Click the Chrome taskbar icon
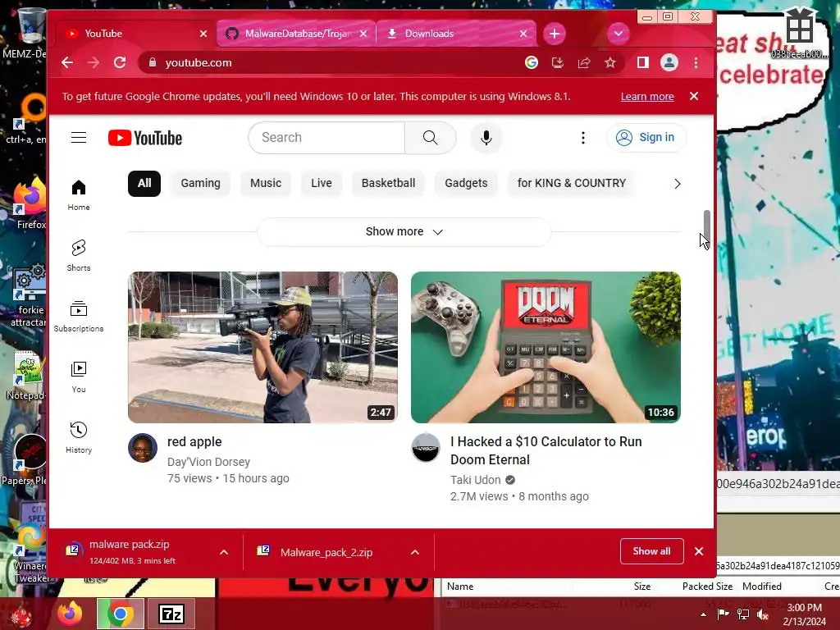The height and width of the screenshot is (630, 840). [120, 614]
